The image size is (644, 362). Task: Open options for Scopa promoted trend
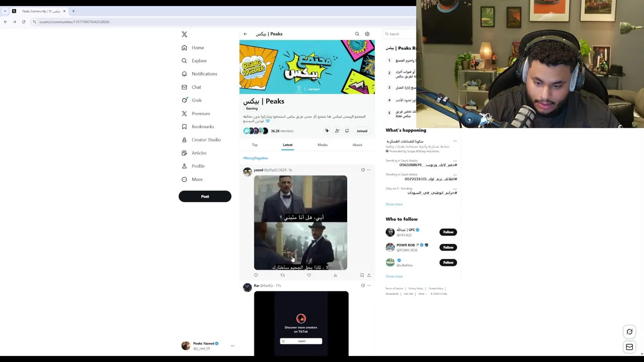point(455,141)
